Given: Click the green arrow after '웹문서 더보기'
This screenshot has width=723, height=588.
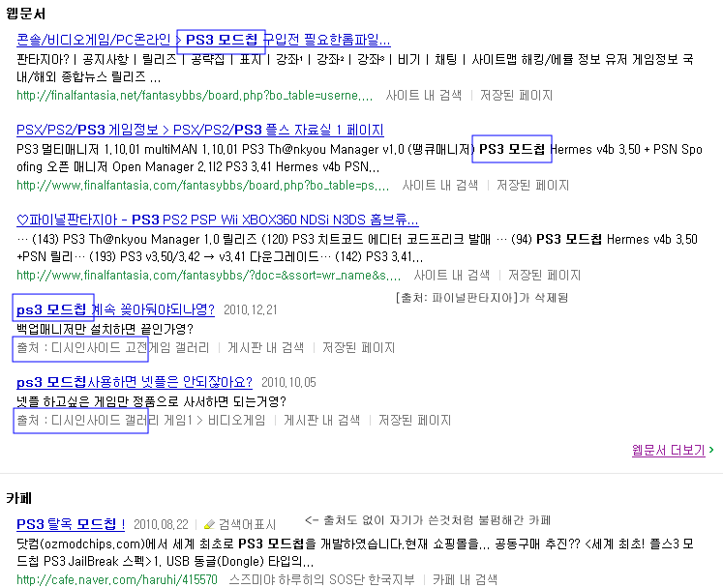Looking at the screenshot, I should [711, 450].
